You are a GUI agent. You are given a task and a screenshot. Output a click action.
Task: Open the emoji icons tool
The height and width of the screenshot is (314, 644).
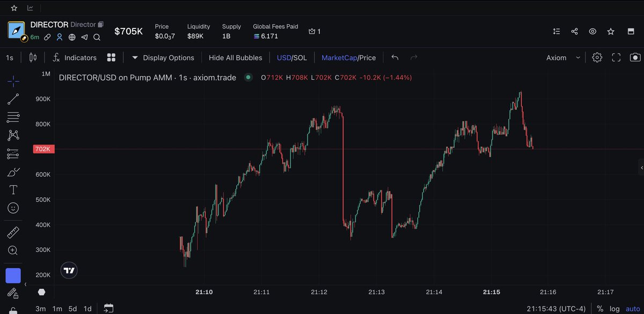click(13, 207)
